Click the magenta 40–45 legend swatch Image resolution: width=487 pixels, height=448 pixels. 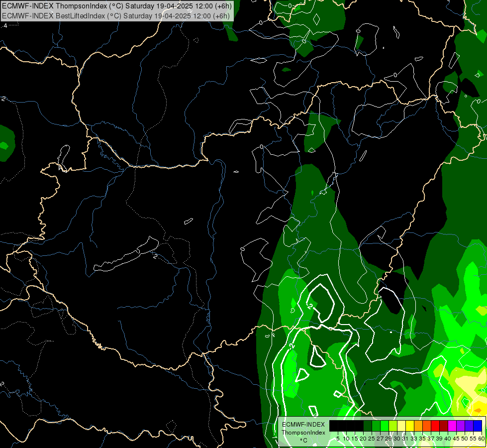(x=452, y=426)
